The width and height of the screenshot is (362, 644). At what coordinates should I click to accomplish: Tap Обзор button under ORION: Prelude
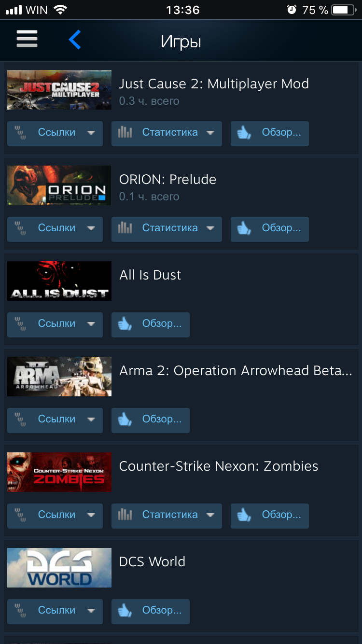[x=270, y=229]
